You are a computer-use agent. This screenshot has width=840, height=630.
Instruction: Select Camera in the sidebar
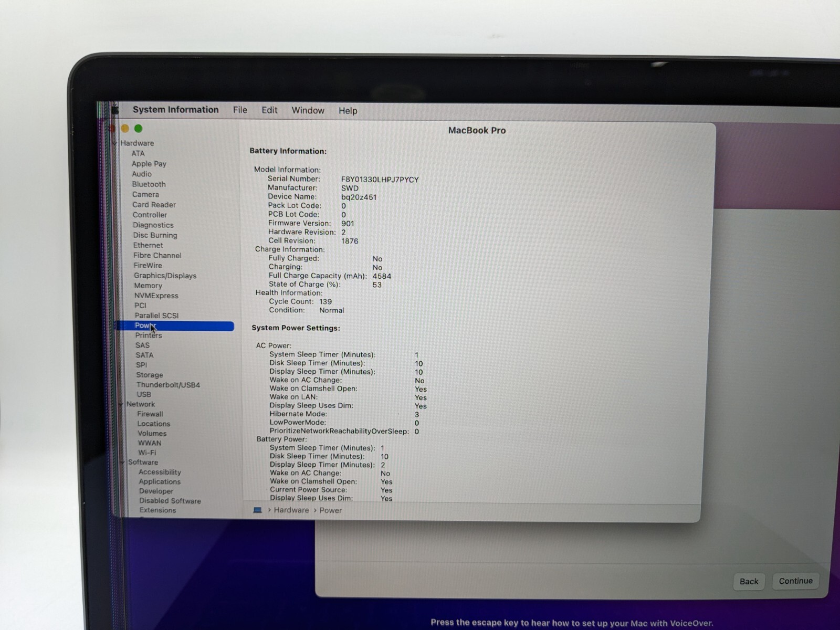click(x=145, y=194)
